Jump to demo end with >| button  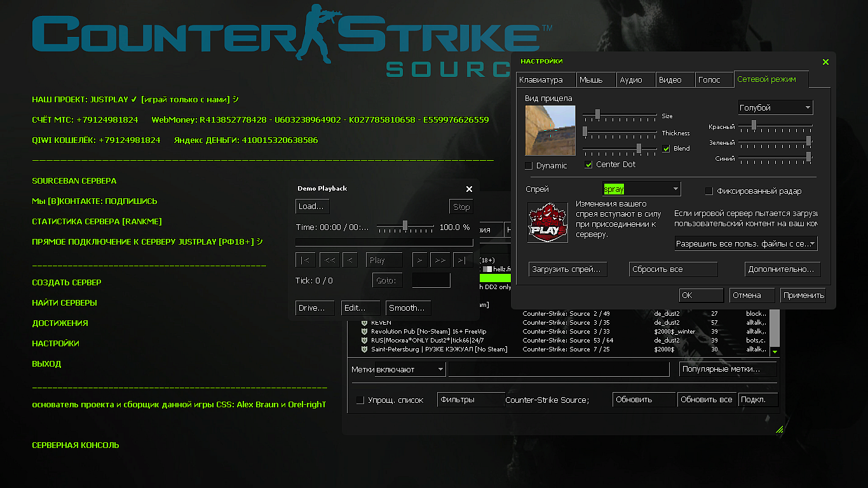click(463, 260)
